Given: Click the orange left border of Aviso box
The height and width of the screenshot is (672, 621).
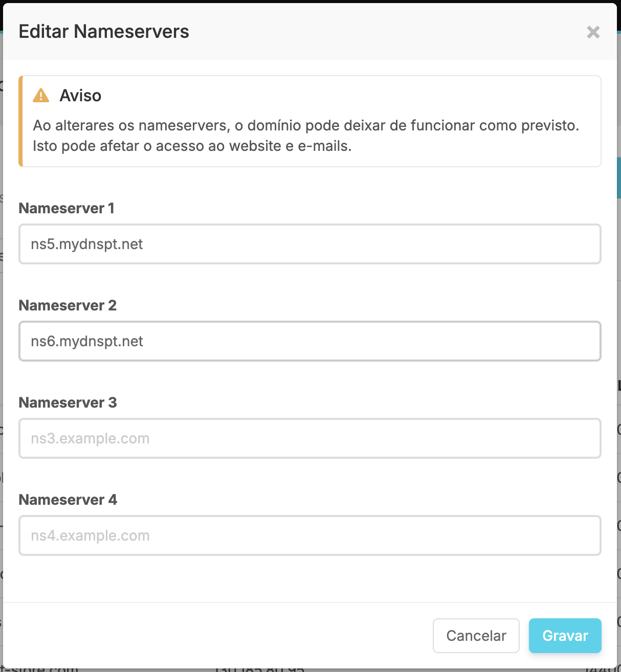Looking at the screenshot, I should pyautogui.click(x=20, y=121).
